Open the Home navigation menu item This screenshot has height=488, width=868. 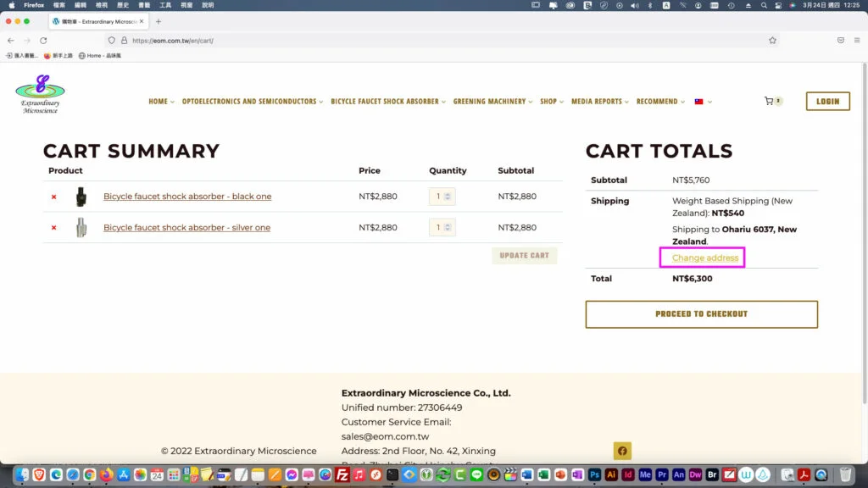click(x=161, y=102)
